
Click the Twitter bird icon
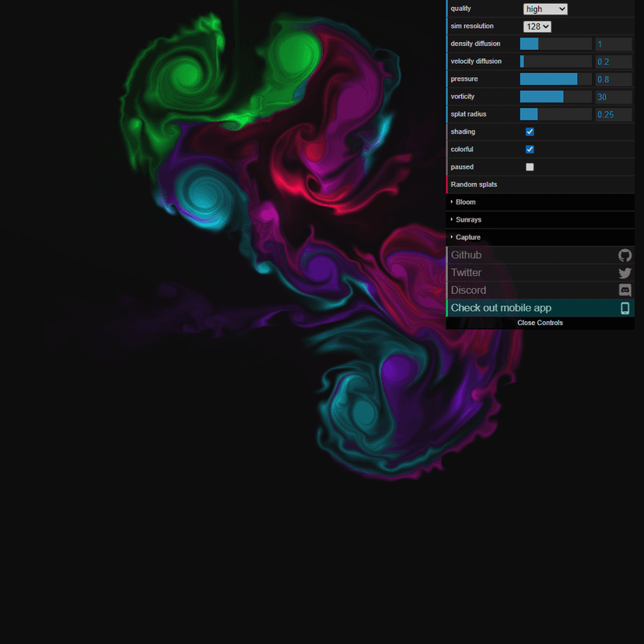[x=625, y=272]
